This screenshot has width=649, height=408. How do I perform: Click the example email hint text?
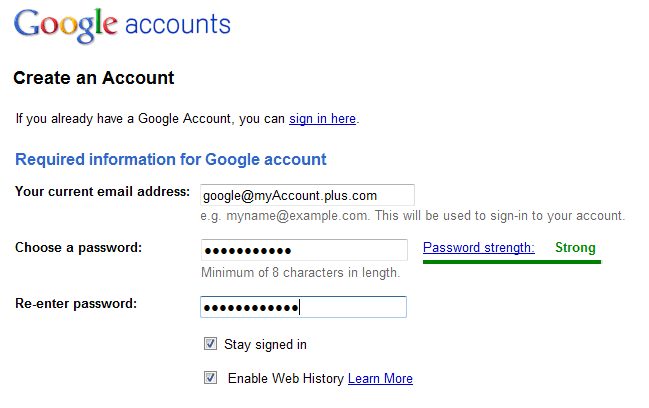412,215
